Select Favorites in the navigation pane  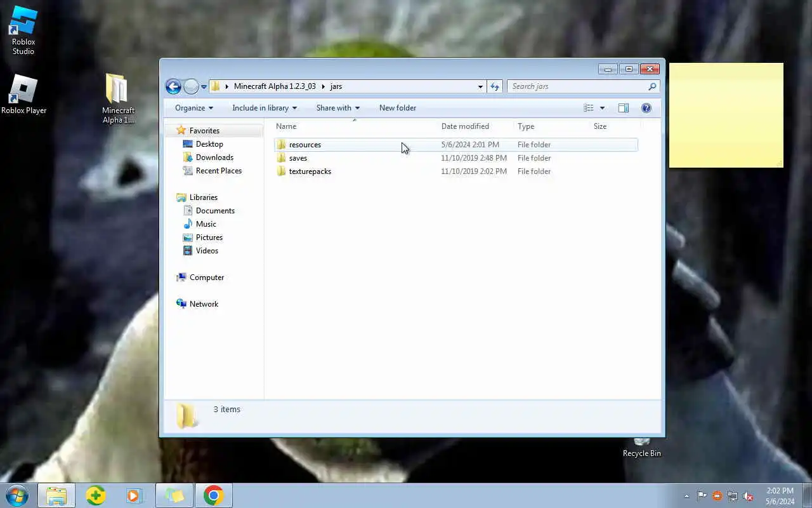204,131
